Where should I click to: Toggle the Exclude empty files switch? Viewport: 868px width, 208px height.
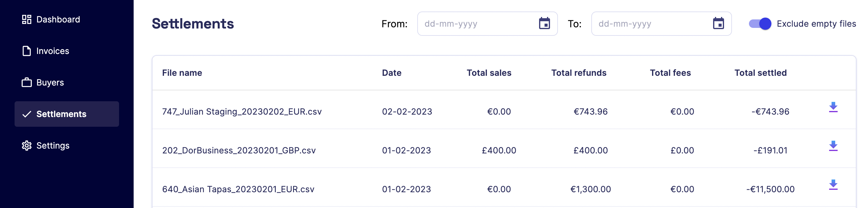pos(760,24)
